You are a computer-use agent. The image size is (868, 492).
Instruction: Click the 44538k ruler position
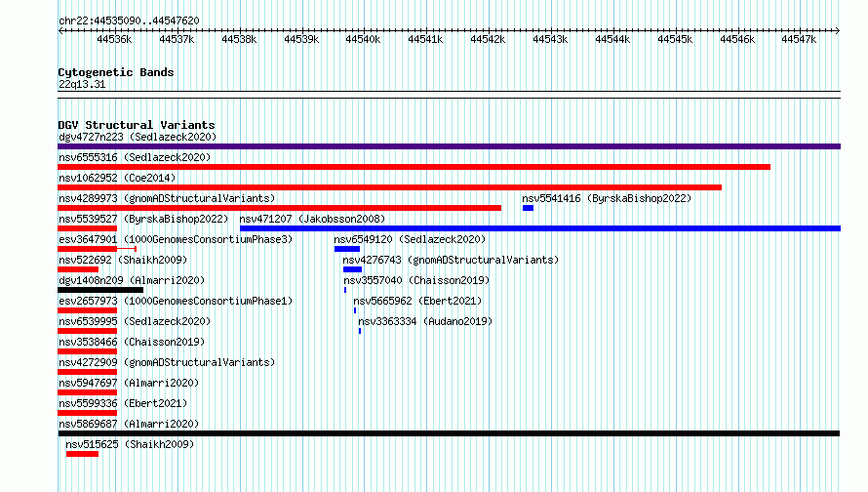coord(239,39)
